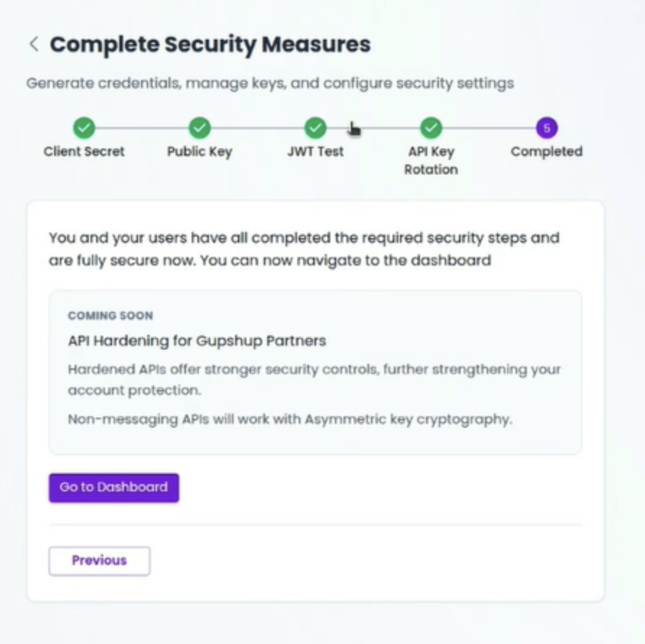The width and height of the screenshot is (645, 644).
Task: Open the API Key Rotation step label
Action: 431,161
